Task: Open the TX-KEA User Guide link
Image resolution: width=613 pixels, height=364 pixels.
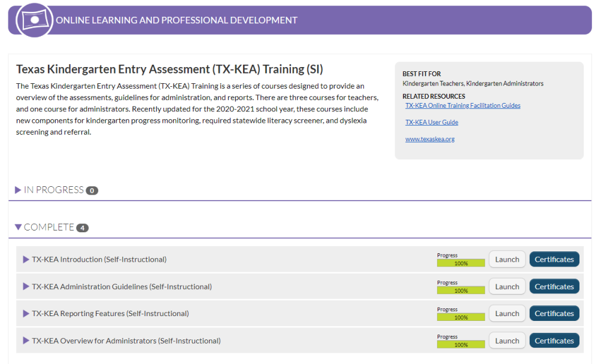Action: point(432,122)
